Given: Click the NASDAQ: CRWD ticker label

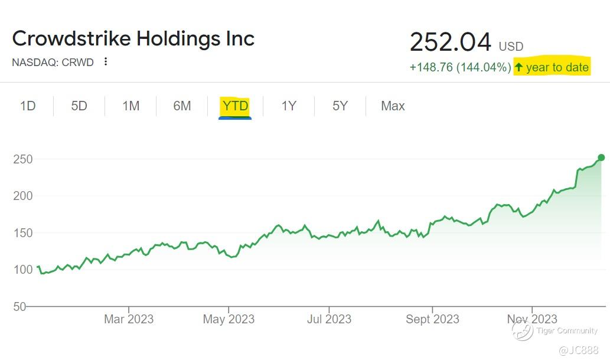Looking at the screenshot, I should (53, 62).
